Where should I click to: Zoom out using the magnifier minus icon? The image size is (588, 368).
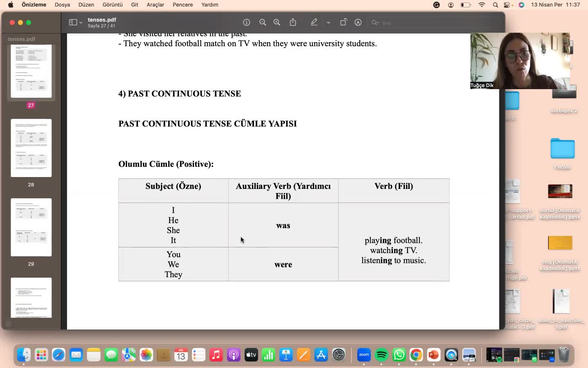pos(263,22)
